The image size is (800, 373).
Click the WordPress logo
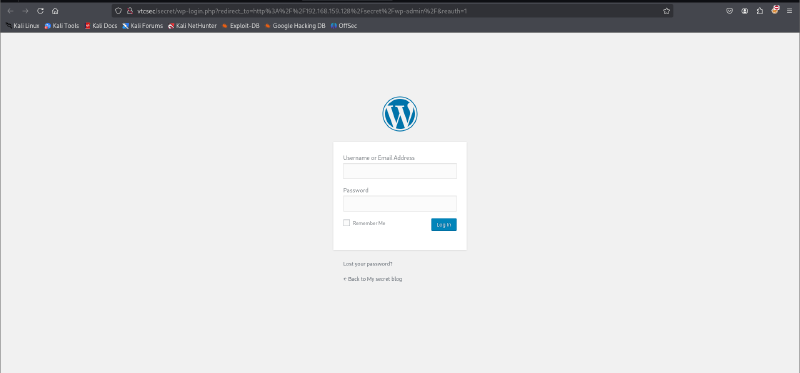click(400, 114)
